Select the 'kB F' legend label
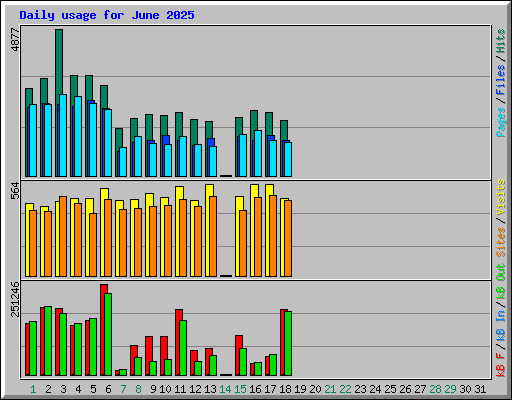 pyautogui.click(x=501, y=365)
